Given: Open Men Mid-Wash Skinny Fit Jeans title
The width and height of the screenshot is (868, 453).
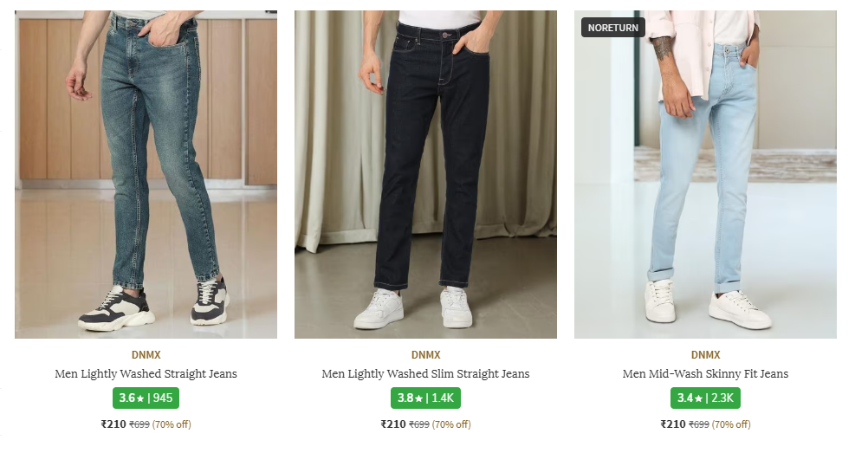Looking at the screenshot, I should 705,374.
